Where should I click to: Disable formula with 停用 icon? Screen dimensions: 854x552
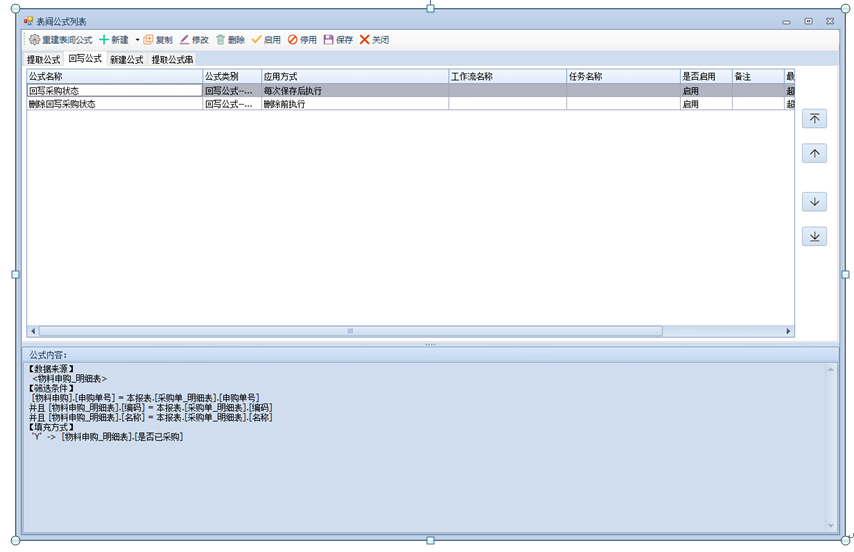293,40
